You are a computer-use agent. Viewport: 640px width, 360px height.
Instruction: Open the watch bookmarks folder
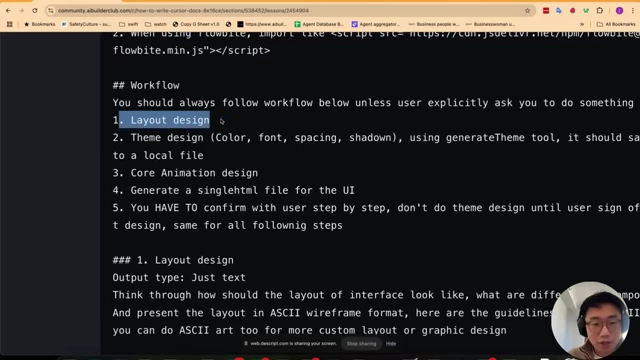(156, 24)
